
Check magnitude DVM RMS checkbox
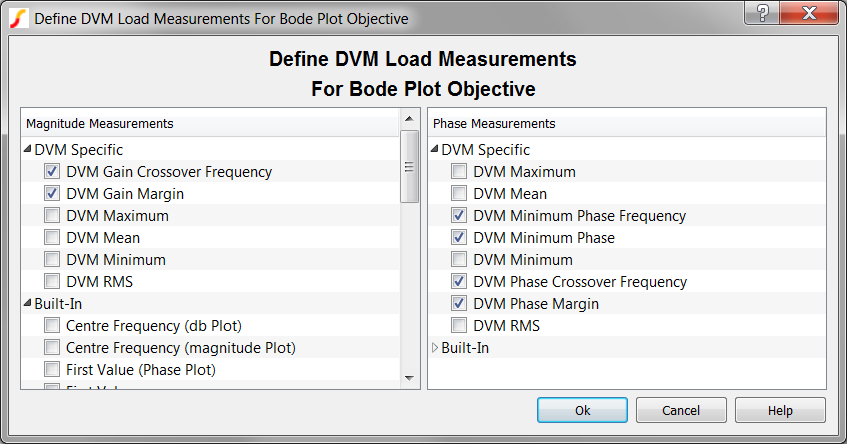[52, 282]
